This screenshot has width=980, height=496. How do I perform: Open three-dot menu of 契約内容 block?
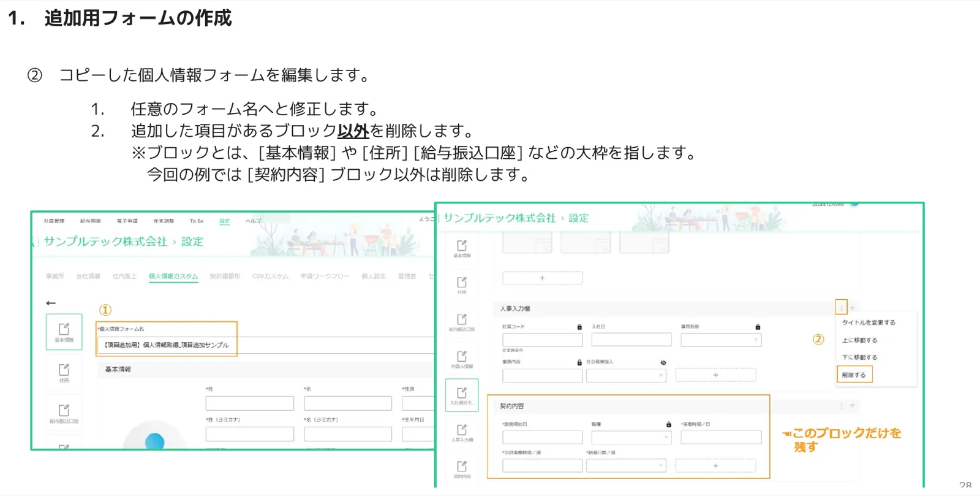(842, 406)
